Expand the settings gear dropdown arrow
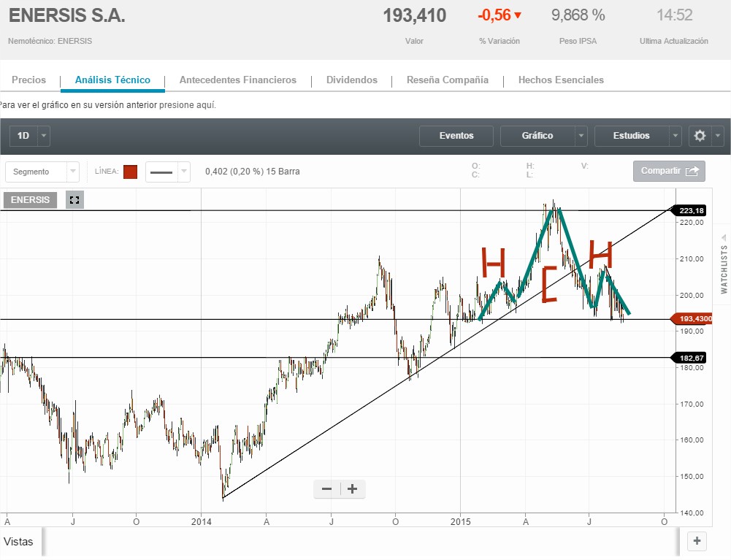 [718, 136]
